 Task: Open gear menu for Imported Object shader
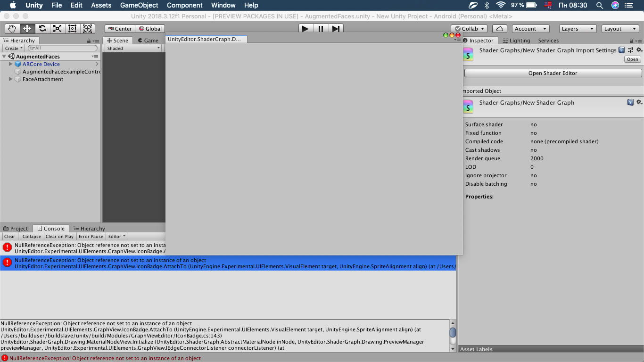(639, 102)
